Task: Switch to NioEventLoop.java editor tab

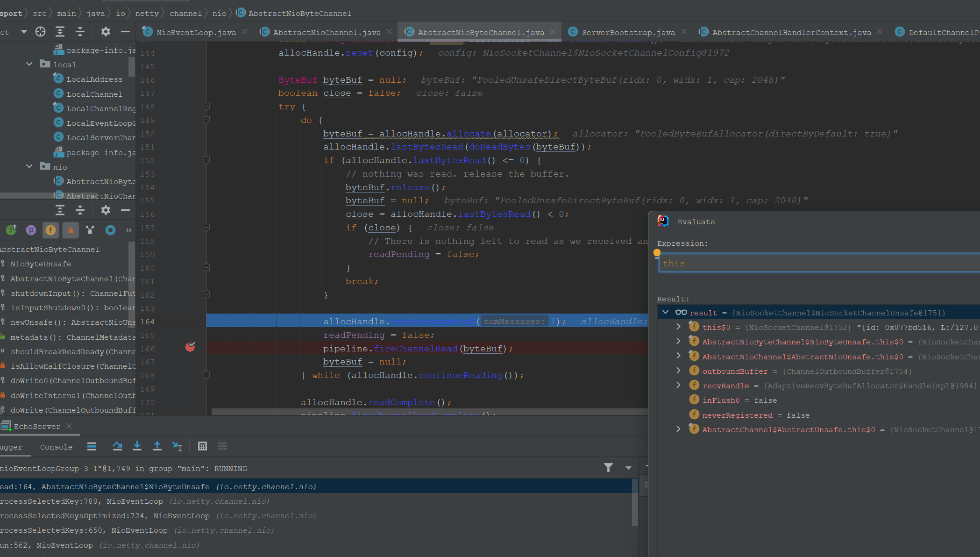Action: pyautogui.click(x=196, y=32)
